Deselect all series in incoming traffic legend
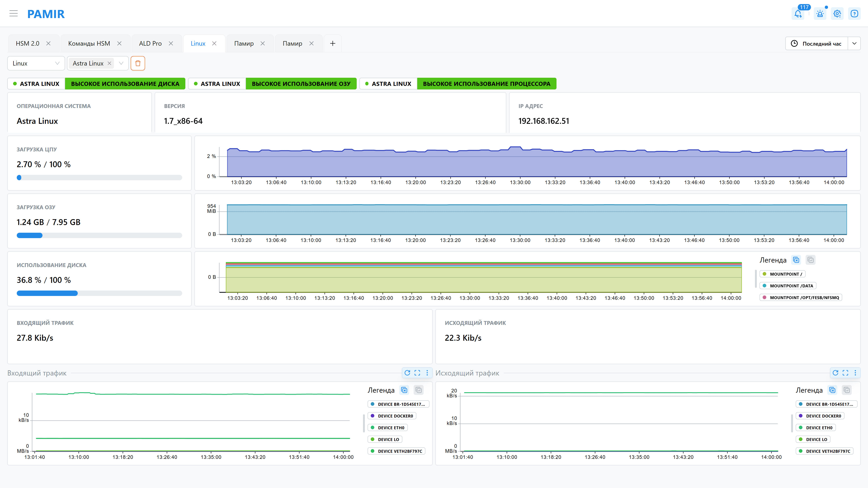 [x=404, y=390]
